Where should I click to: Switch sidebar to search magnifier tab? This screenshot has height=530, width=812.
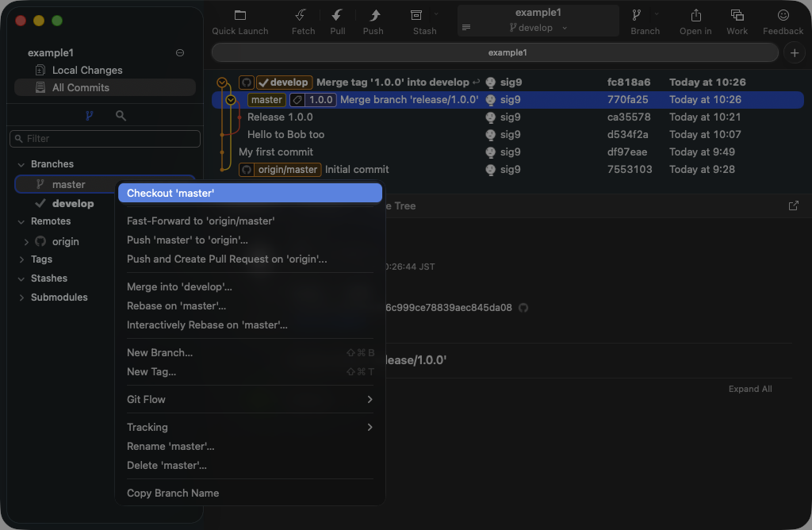point(121,116)
